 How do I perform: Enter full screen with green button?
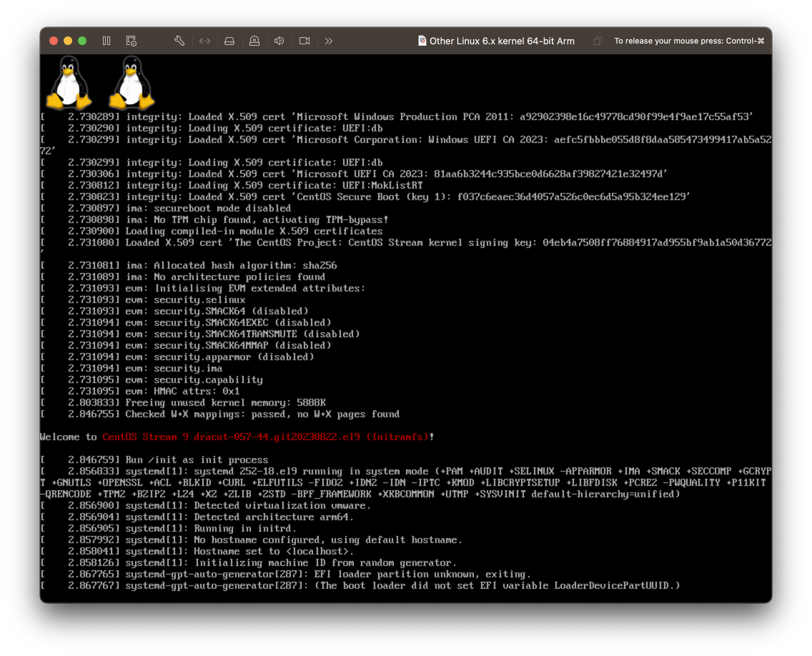82,41
